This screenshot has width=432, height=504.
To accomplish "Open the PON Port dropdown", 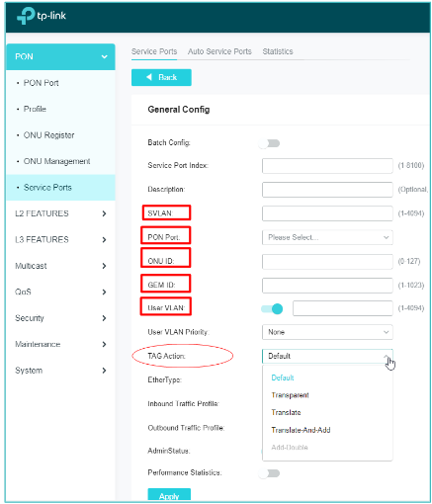I will 327,237.
